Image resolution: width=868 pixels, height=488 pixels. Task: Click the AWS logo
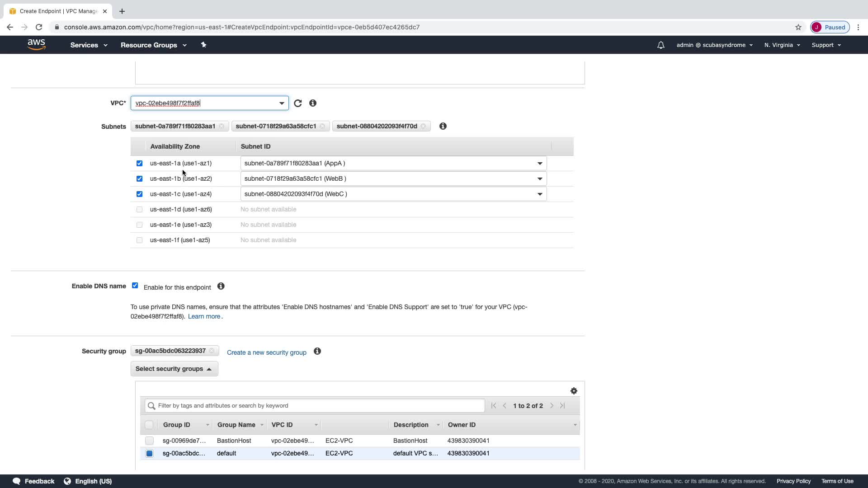[x=36, y=45]
